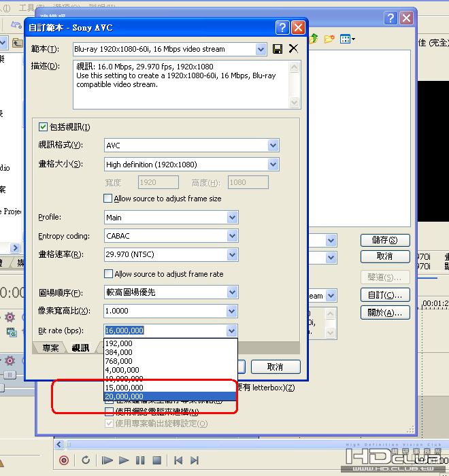Select 768,000 in the bit rate list
449x476 pixels.
171,361
